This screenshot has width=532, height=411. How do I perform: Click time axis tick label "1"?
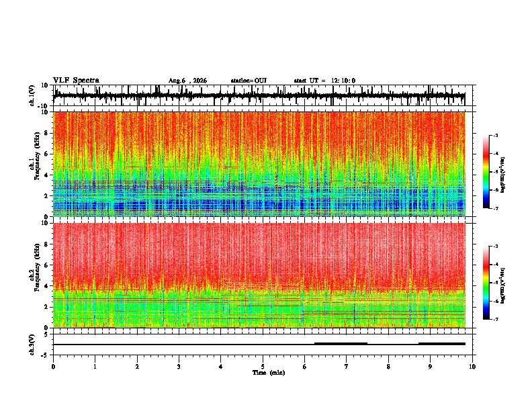point(95,367)
